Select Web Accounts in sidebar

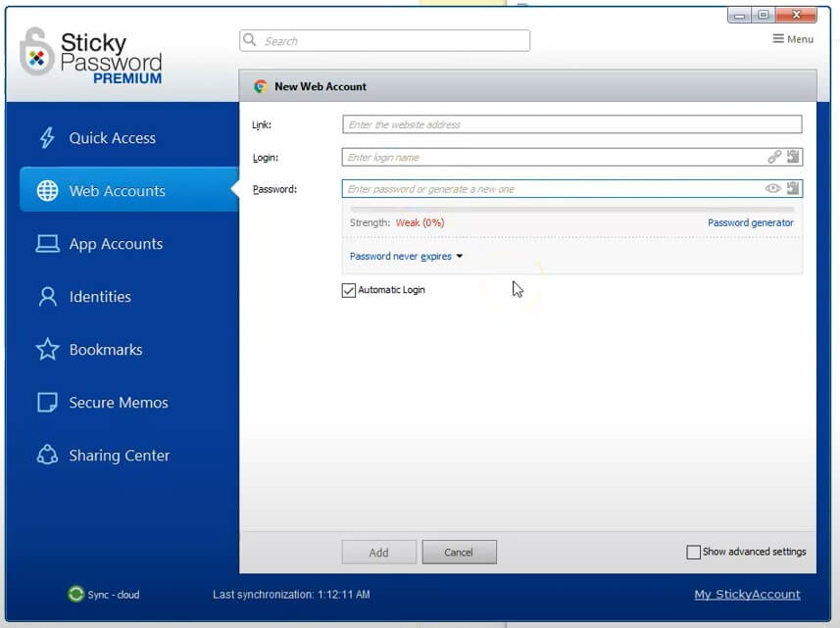click(x=128, y=189)
